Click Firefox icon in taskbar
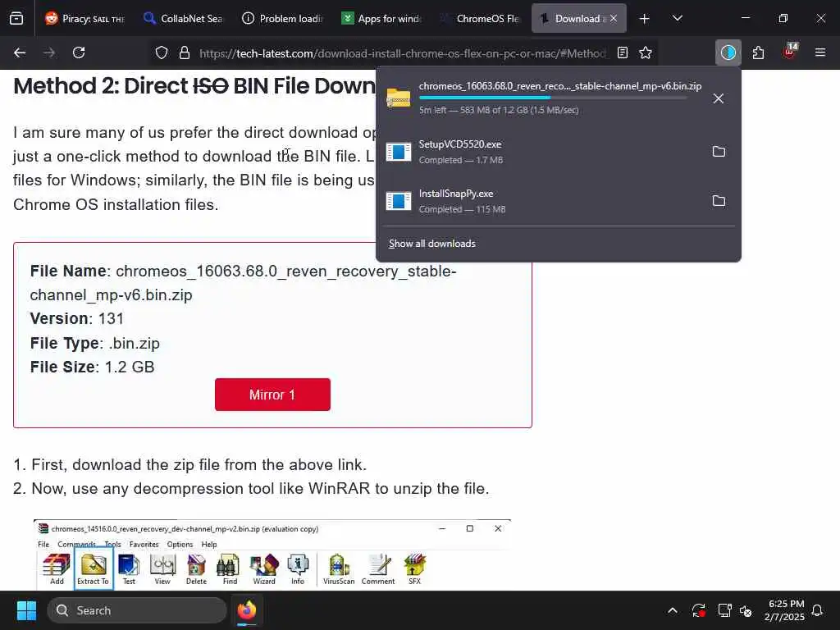 [247, 610]
